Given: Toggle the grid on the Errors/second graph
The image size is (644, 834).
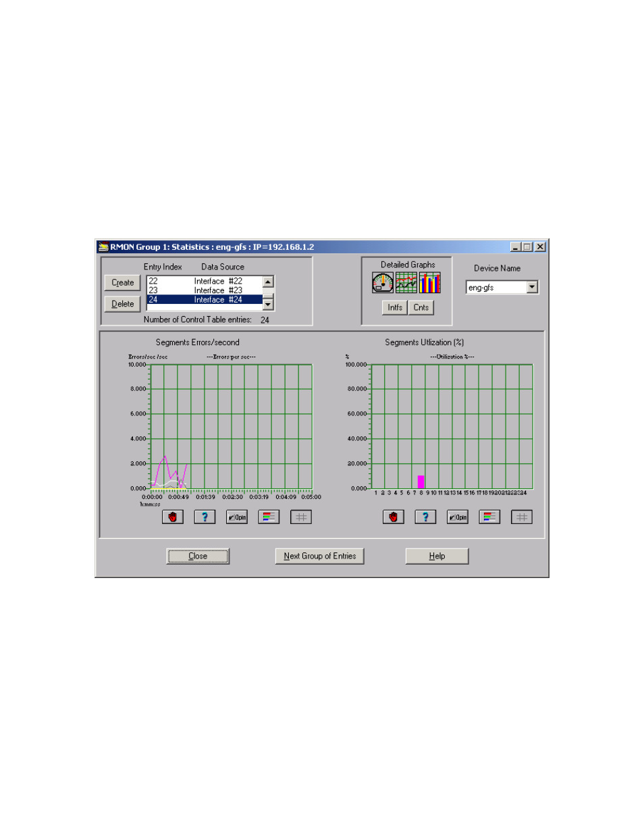Looking at the screenshot, I should click(x=301, y=517).
